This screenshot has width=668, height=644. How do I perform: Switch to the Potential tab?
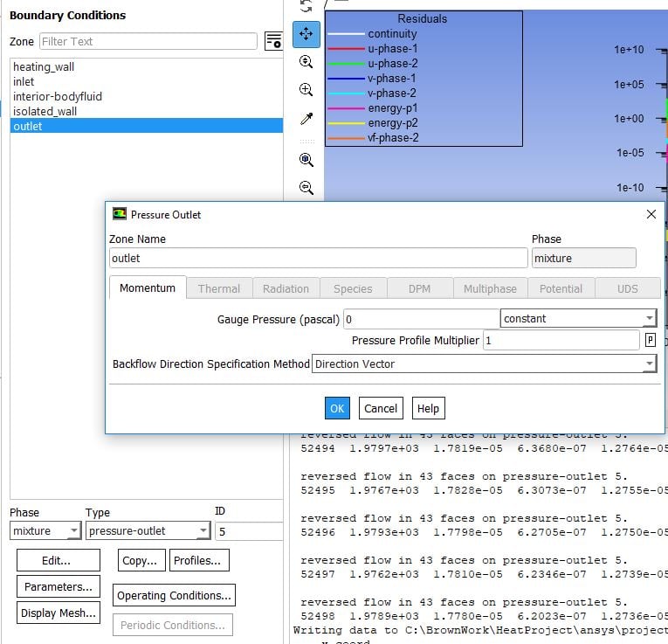coord(561,289)
